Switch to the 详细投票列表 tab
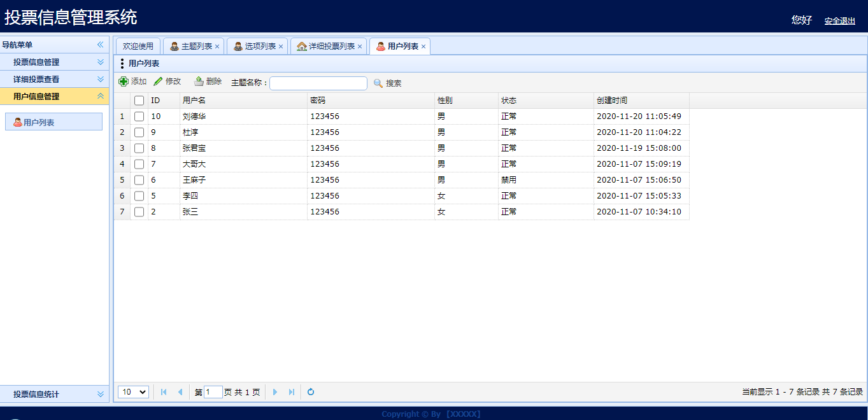 pos(329,46)
